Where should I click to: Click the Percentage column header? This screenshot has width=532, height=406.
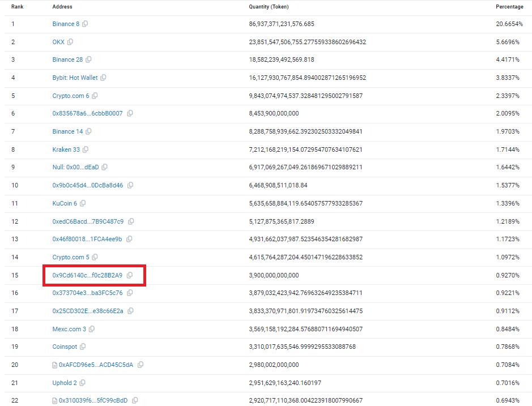point(509,6)
